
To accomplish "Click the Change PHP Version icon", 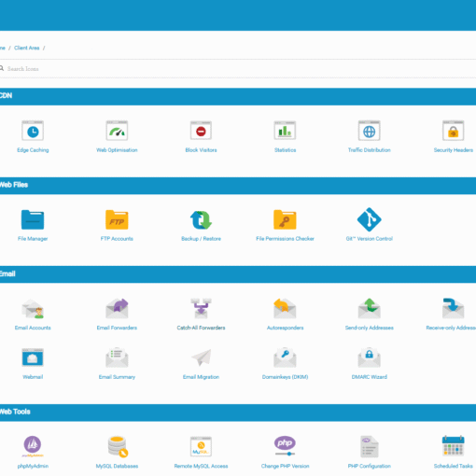I will (285, 446).
